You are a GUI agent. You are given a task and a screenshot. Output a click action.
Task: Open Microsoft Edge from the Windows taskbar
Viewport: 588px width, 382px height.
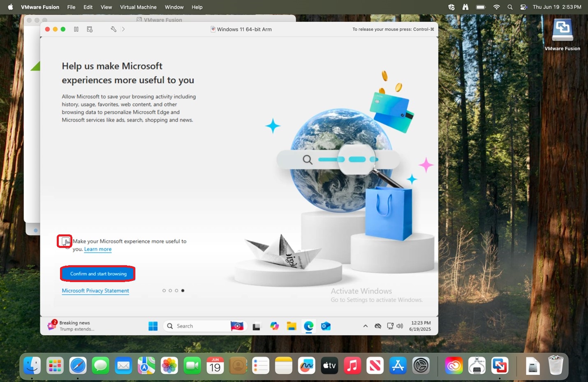309,326
